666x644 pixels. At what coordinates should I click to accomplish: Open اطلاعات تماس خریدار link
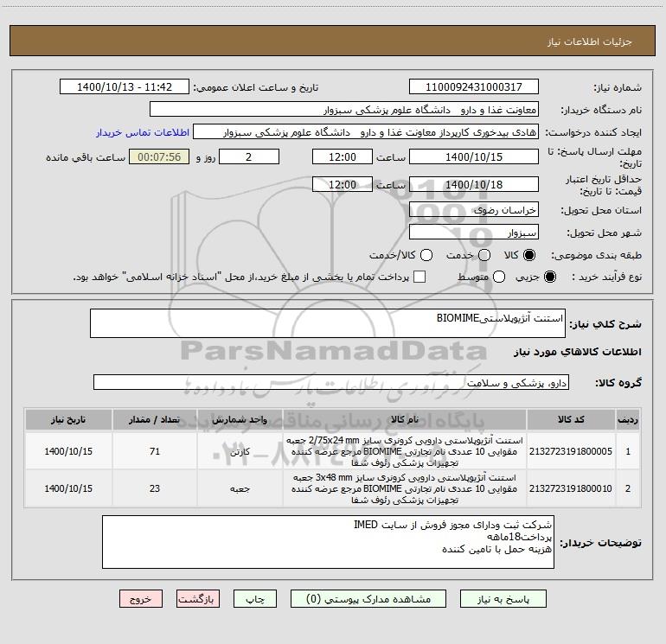[x=143, y=132]
